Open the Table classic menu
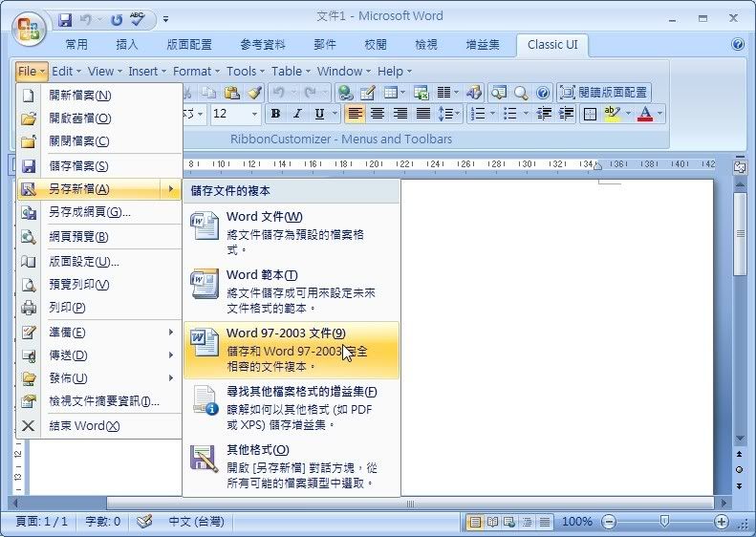The height and width of the screenshot is (537, 756). (x=291, y=72)
